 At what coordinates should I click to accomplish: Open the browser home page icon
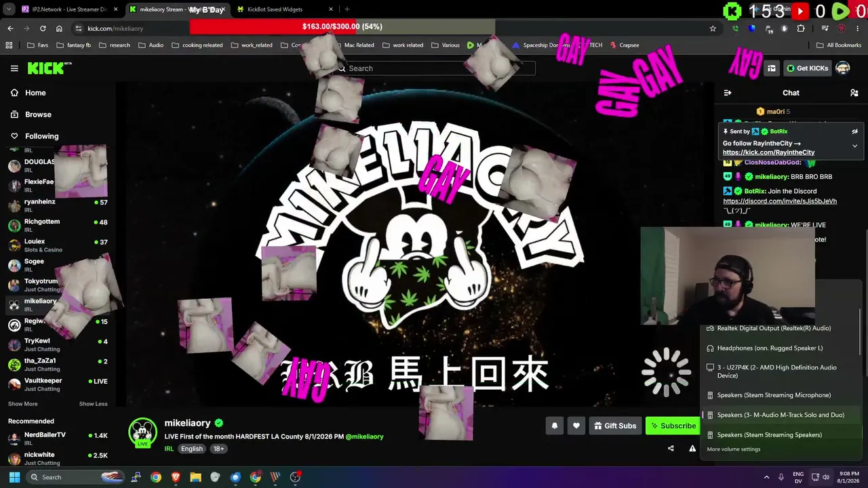59,28
